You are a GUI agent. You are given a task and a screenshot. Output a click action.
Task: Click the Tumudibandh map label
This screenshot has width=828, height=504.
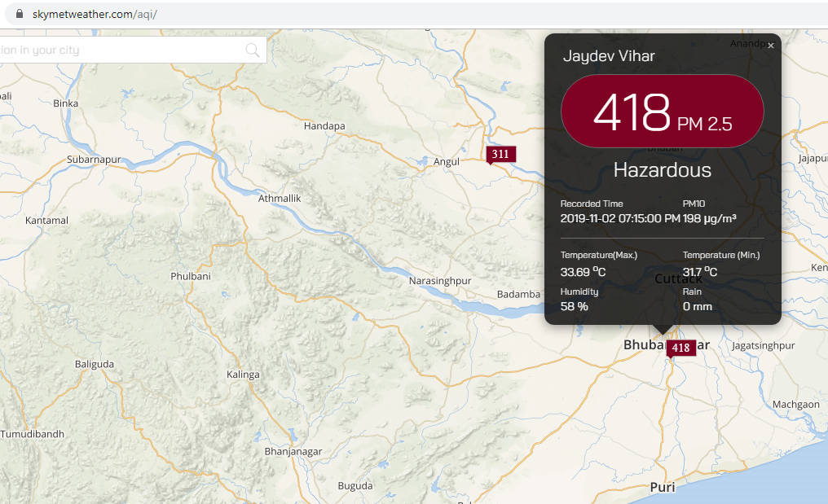[32, 434]
